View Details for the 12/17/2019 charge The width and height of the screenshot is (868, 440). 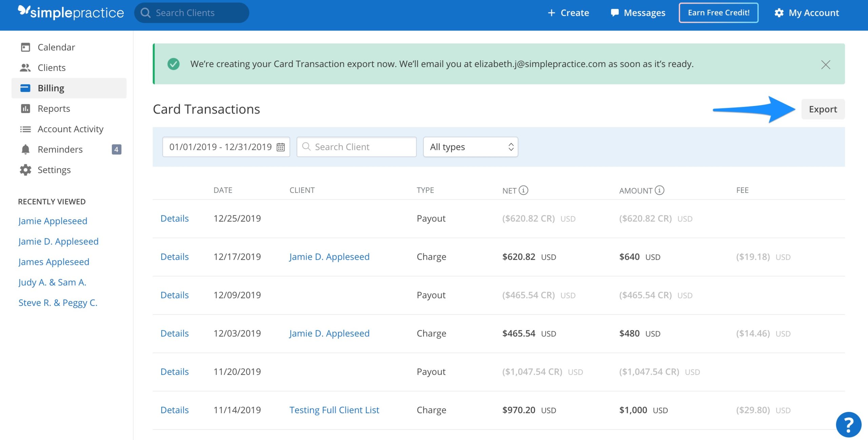[174, 256]
